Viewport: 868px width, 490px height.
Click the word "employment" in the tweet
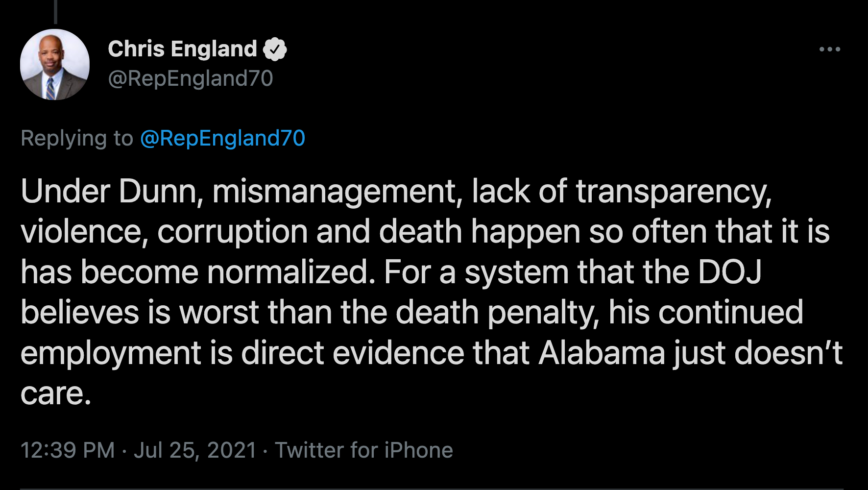pos(111,353)
